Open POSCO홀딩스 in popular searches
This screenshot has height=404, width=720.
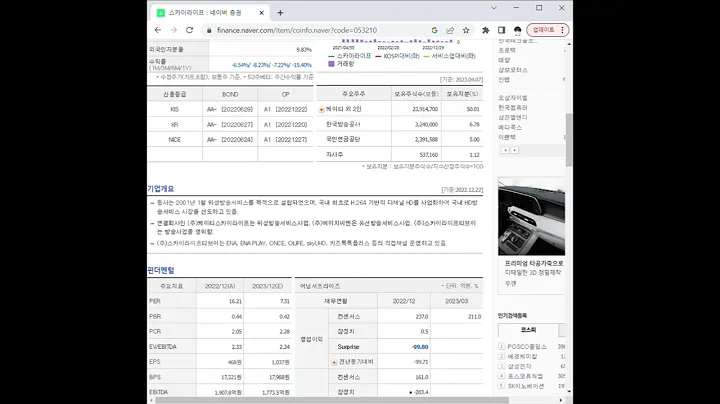[527, 347]
